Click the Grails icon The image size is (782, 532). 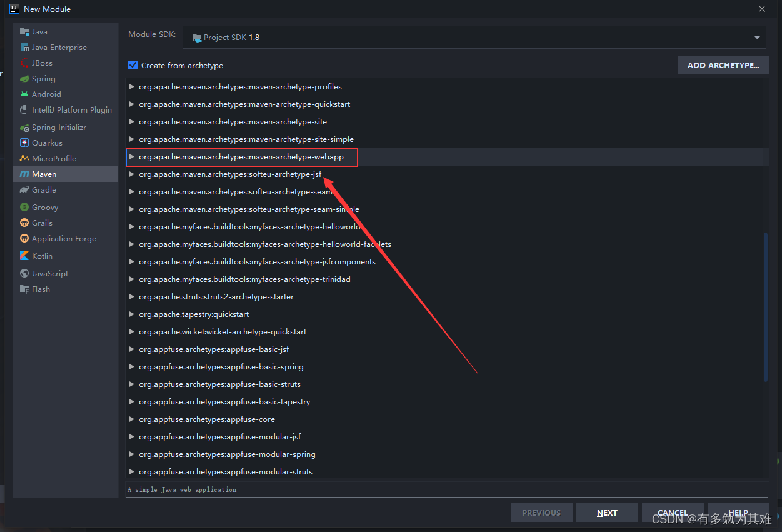[24, 223]
